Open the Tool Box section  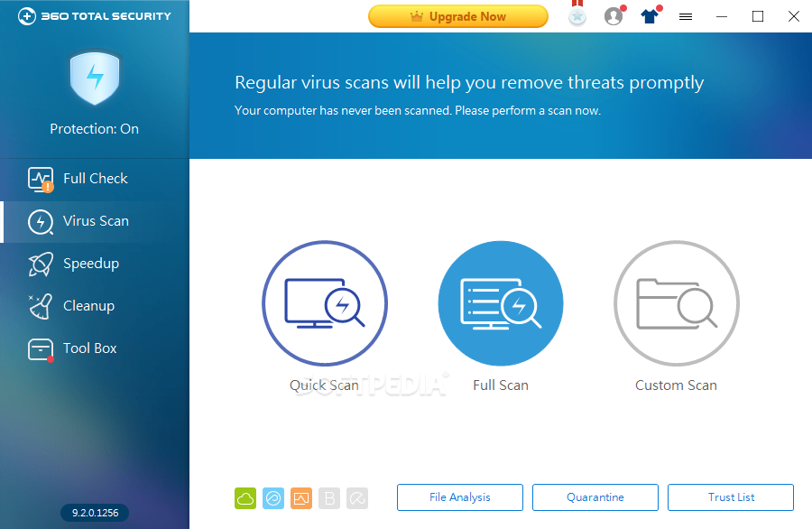tap(95, 348)
